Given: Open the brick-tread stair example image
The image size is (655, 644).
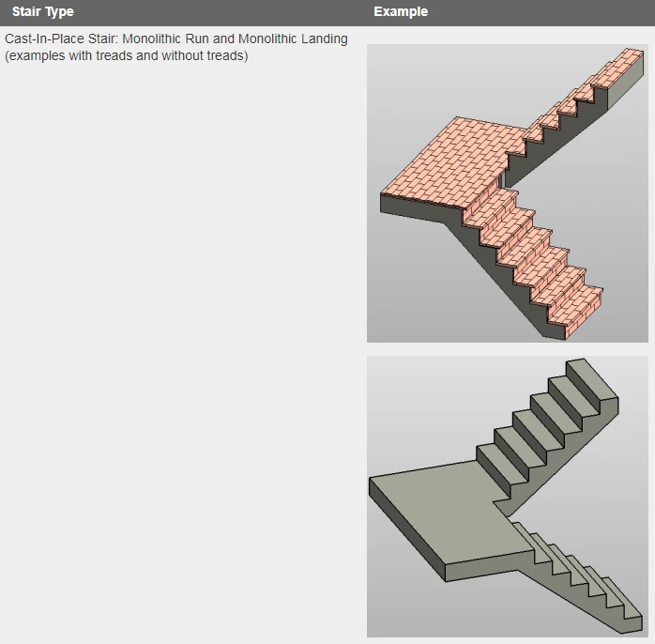Looking at the screenshot, I should pyautogui.click(x=507, y=192).
